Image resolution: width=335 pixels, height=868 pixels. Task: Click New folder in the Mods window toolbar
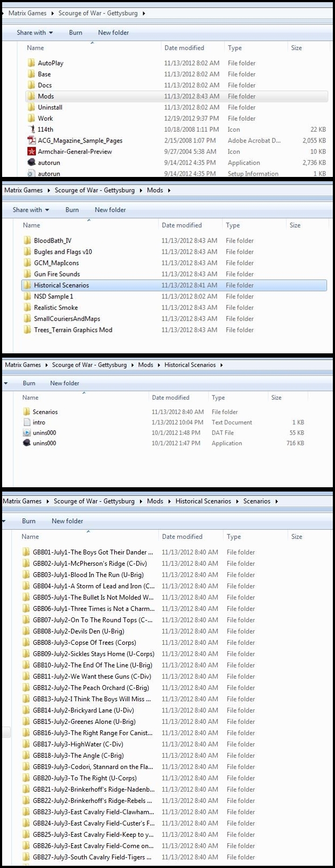110,210
